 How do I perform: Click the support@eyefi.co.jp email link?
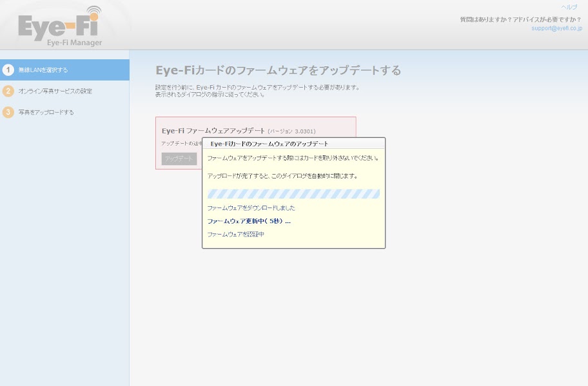tap(556, 28)
